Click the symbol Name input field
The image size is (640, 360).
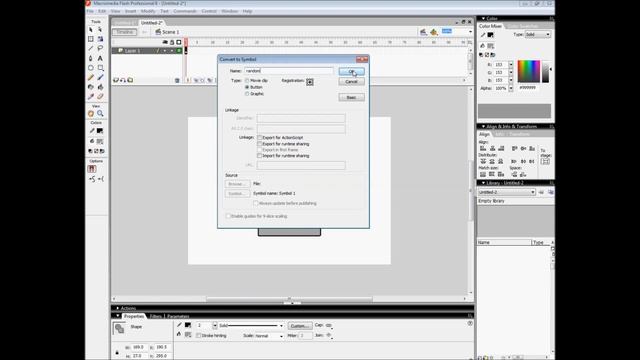click(289, 71)
